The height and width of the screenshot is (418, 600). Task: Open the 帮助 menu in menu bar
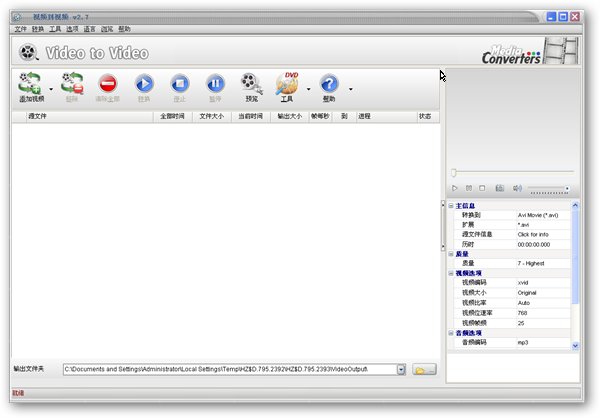124,29
